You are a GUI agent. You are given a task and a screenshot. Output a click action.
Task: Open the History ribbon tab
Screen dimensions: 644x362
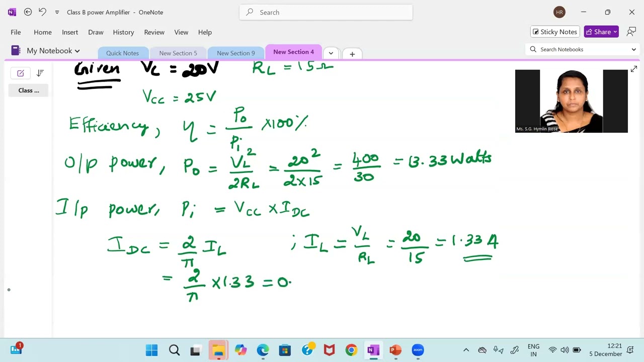pos(123,32)
